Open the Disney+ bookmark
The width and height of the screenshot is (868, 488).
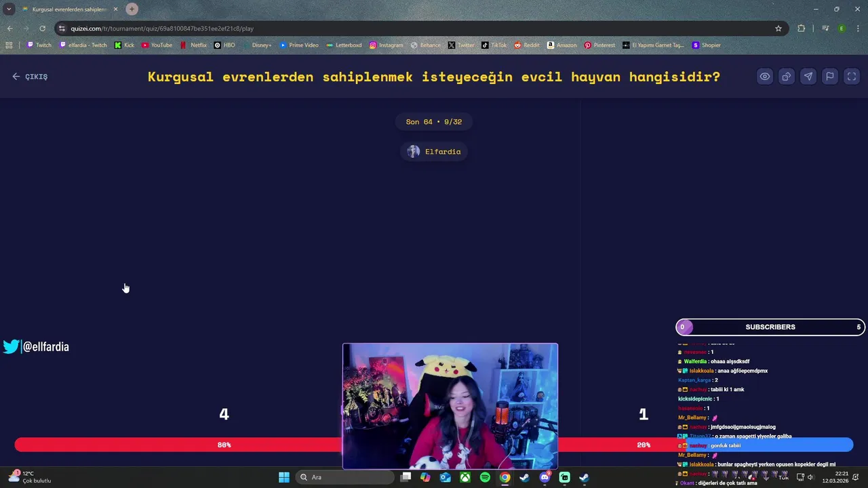(257, 45)
